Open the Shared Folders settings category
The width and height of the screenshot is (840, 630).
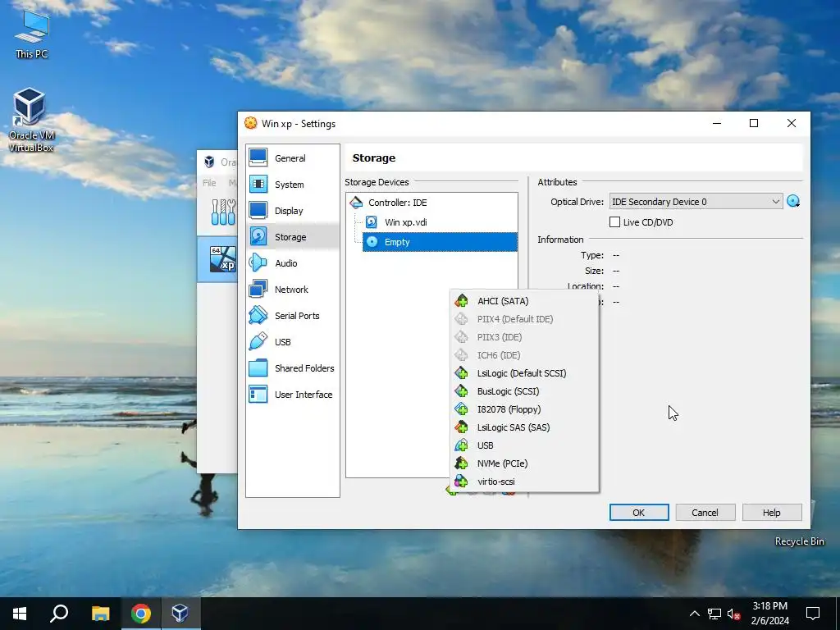[293, 368]
